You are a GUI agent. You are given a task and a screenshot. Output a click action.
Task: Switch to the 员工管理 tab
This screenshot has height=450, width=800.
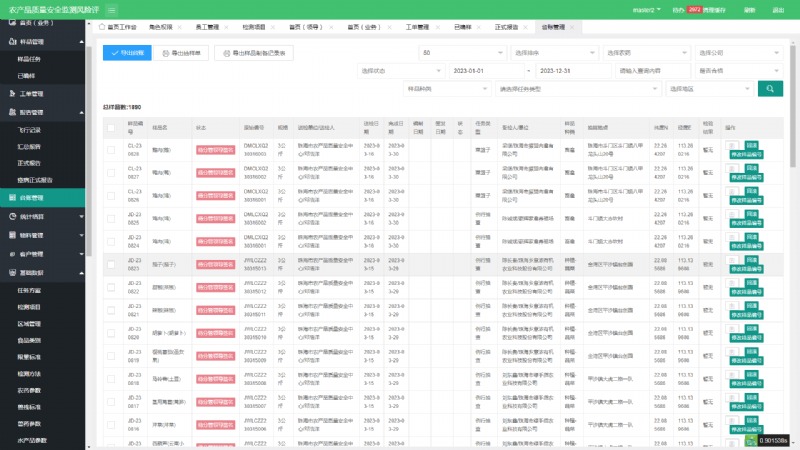click(207, 27)
